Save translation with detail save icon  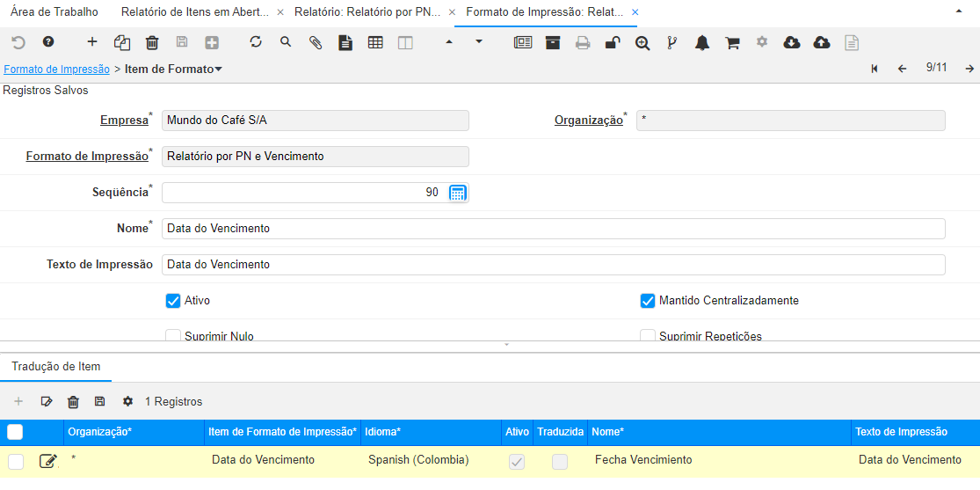tap(99, 401)
